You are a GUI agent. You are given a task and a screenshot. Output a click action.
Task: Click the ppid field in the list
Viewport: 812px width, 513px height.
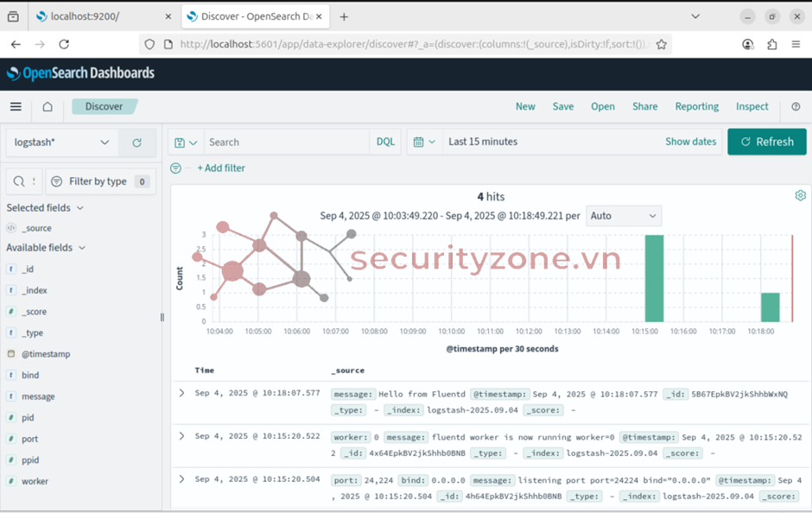[30, 460]
